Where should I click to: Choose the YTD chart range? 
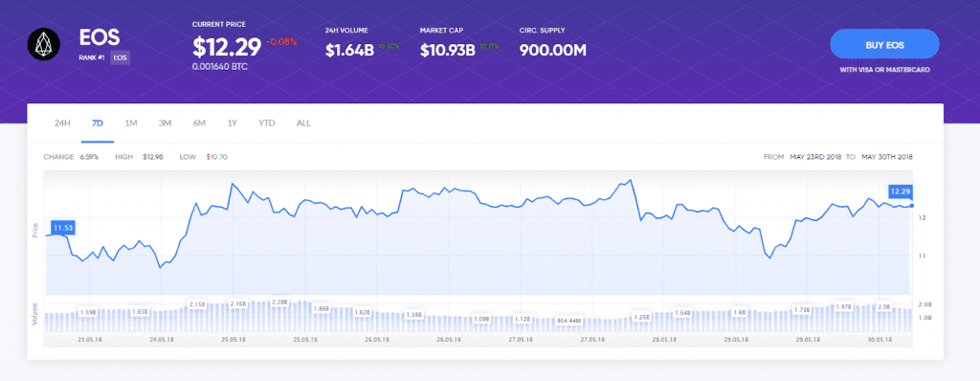(267, 123)
